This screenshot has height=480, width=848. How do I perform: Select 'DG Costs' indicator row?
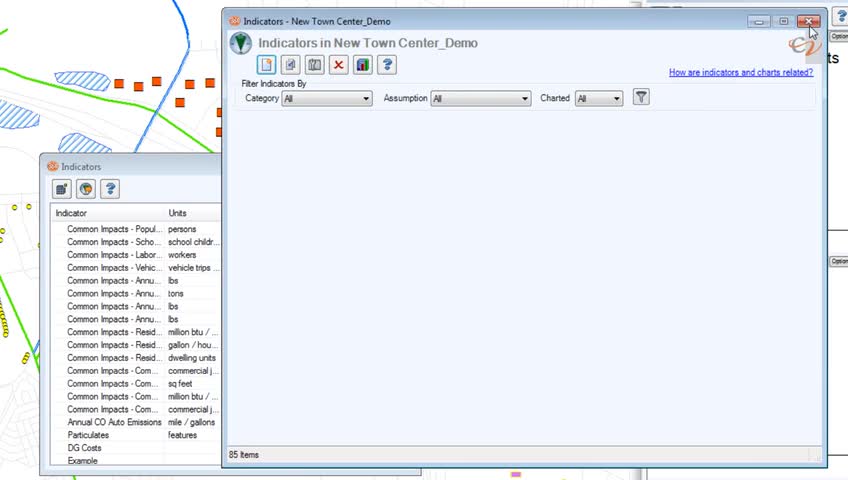[x=136, y=448]
